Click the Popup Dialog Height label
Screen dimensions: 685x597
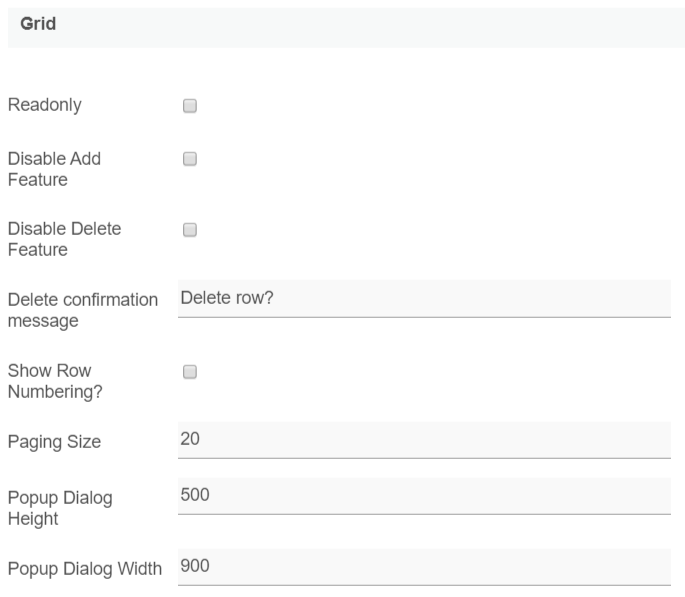point(60,507)
